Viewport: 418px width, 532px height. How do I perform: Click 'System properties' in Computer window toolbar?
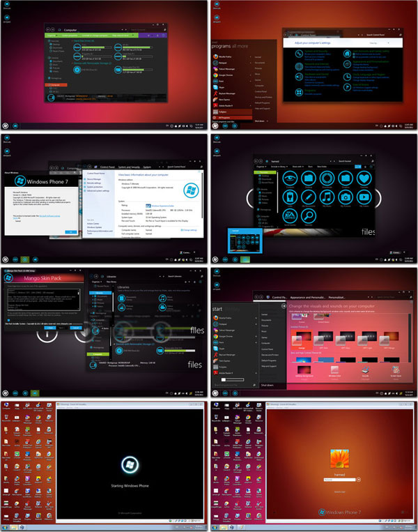(x=70, y=36)
